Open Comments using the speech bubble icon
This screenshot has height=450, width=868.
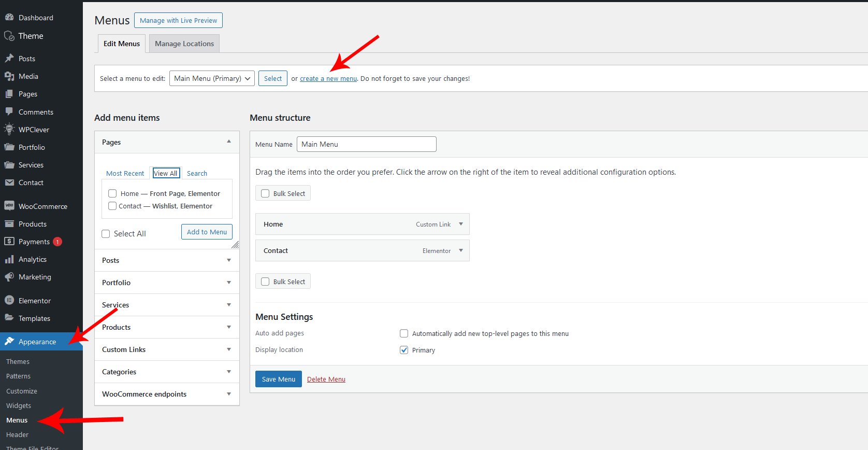coord(9,112)
